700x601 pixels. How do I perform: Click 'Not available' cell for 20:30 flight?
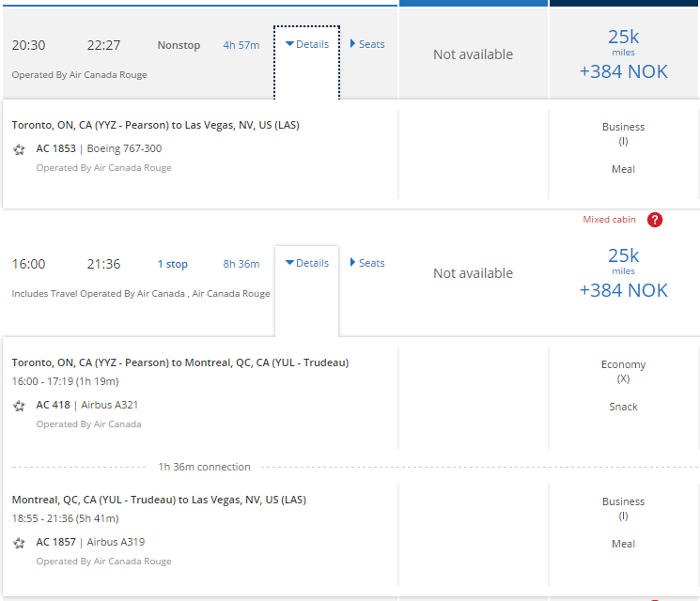(x=473, y=54)
